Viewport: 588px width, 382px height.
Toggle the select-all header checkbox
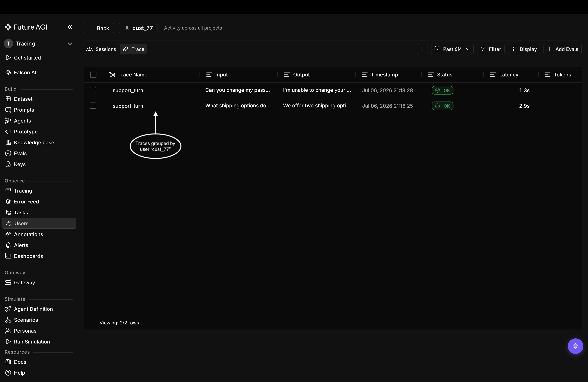pyautogui.click(x=93, y=75)
